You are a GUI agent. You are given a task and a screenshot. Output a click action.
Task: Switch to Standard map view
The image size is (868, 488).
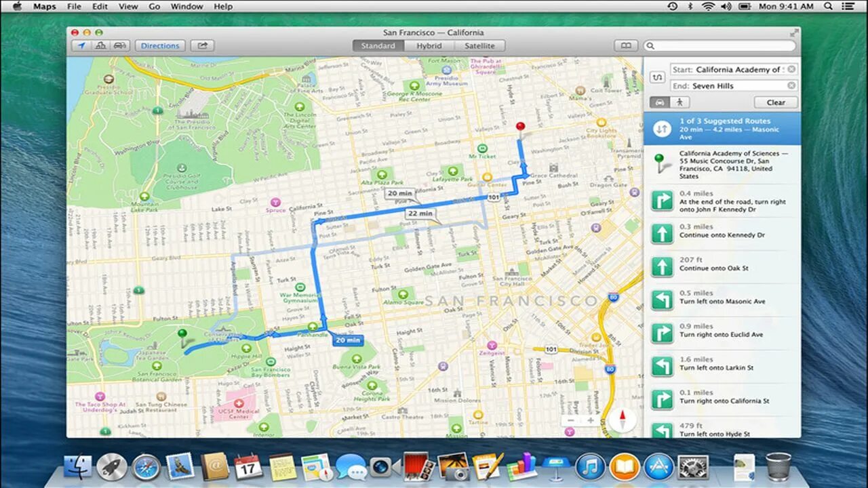pyautogui.click(x=378, y=45)
